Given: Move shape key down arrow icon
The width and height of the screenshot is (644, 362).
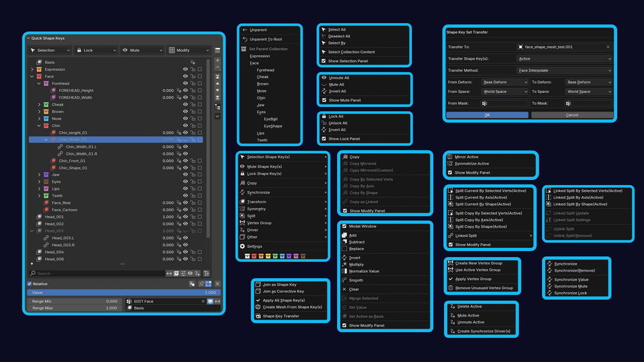Looking at the screenshot, I should click(x=217, y=90).
